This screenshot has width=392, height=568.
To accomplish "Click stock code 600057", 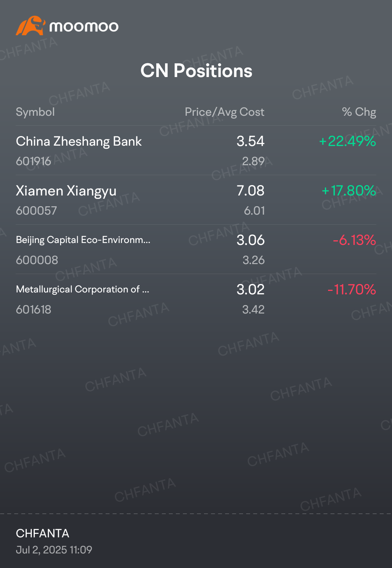I will (36, 211).
